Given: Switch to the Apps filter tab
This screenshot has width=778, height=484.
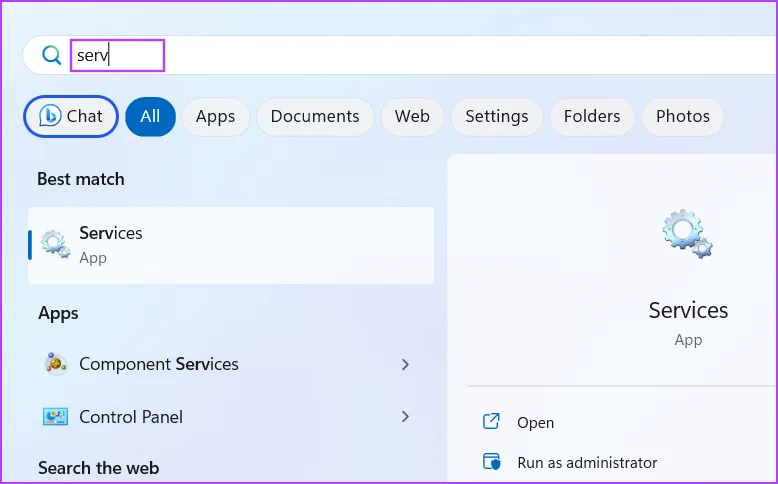Looking at the screenshot, I should click(x=215, y=116).
